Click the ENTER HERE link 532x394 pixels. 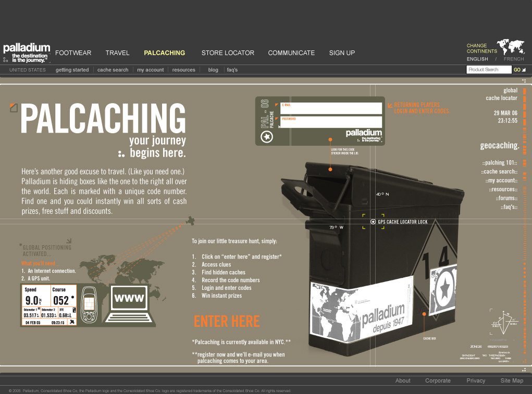pyautogui.click(x=227, y=322)
